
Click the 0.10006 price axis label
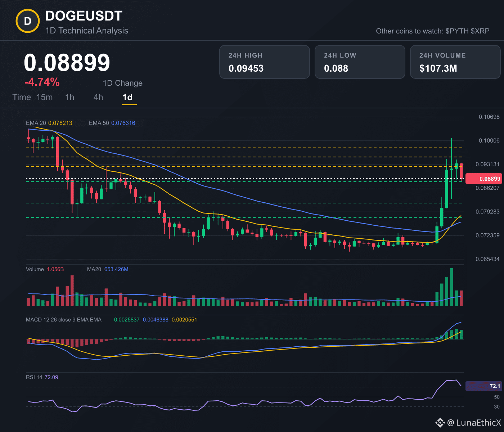click(489, 141)
